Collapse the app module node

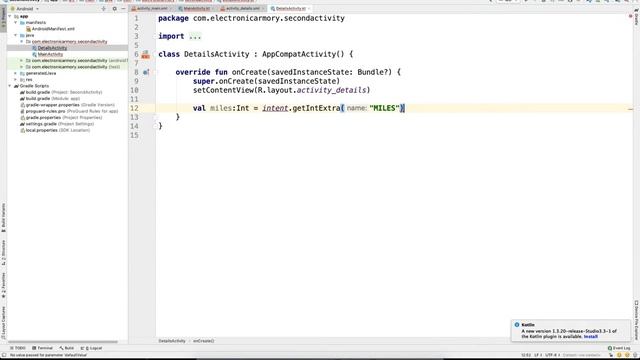tap(10, 16)
